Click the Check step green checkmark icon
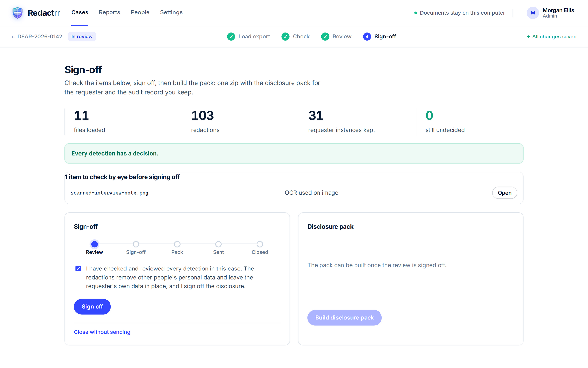Image resolution: width=588 pixels, height=368 pixels. pos(285,37)
